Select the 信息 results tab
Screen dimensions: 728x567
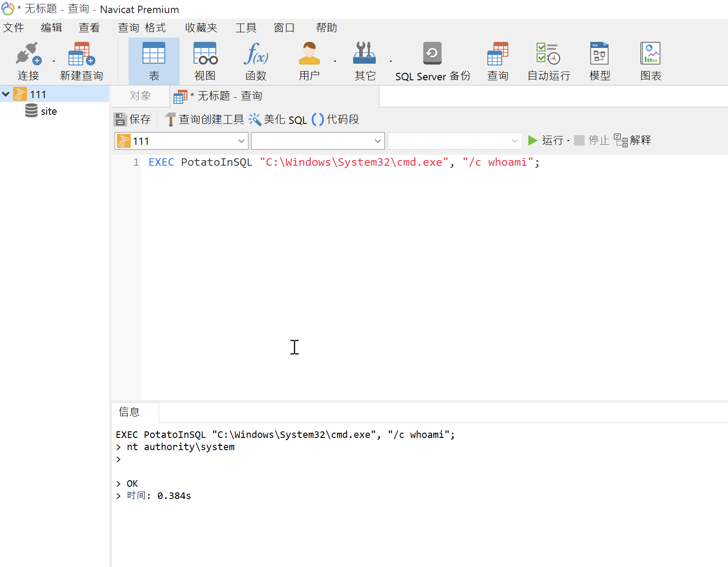(135, 412)
